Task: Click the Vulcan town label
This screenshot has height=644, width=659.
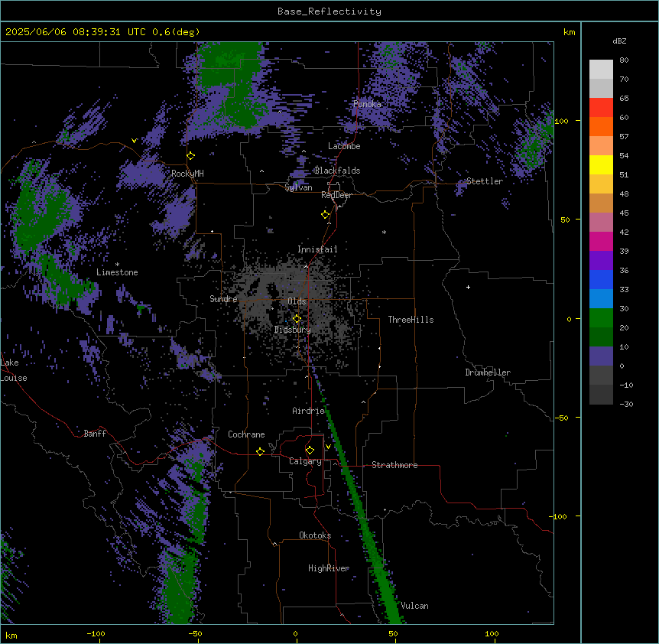Action: 414,606
